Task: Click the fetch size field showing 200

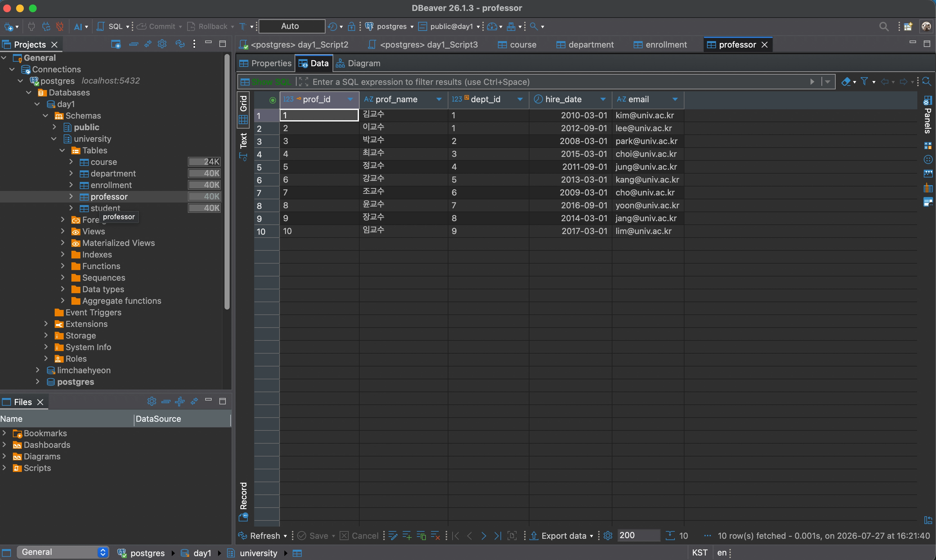Action: [639, 536]
